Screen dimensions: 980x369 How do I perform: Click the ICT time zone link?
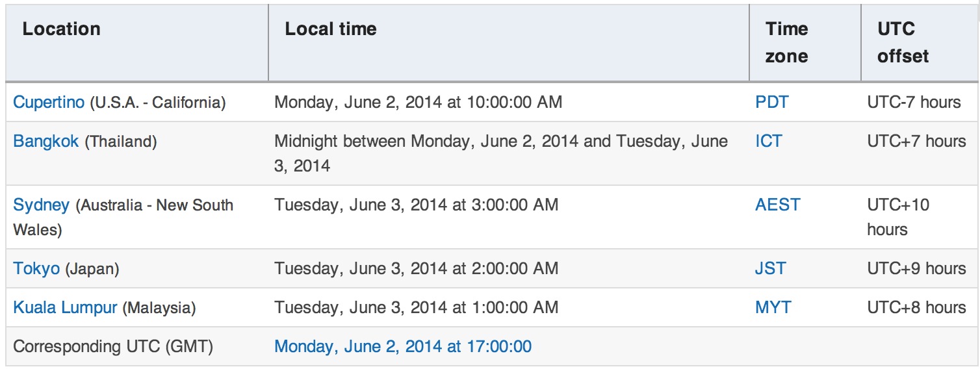(x=769, y=142)
